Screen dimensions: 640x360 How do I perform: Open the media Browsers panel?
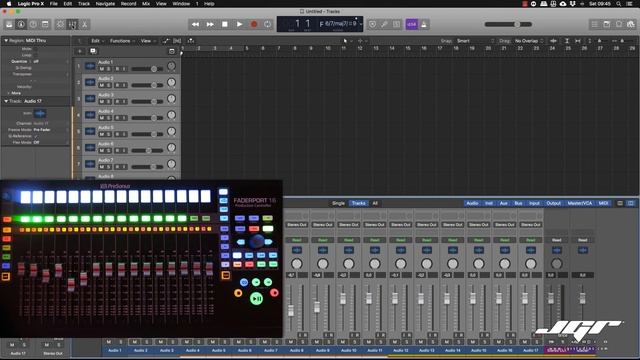click(631, 24)
